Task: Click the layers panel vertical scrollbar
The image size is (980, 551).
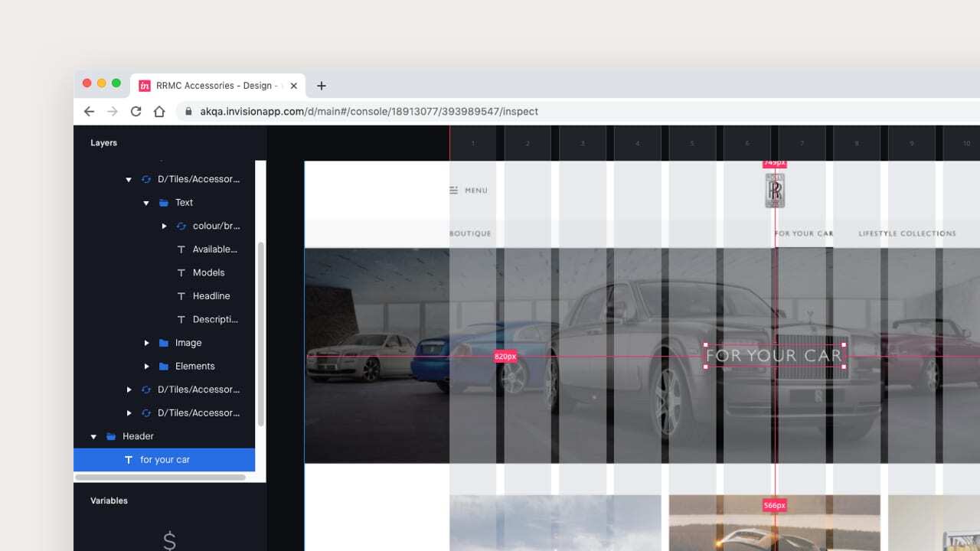Action: coord(260,334)
